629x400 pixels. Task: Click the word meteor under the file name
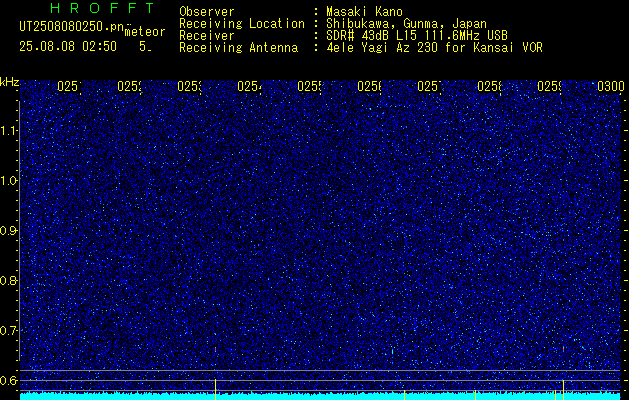(145, 32)
